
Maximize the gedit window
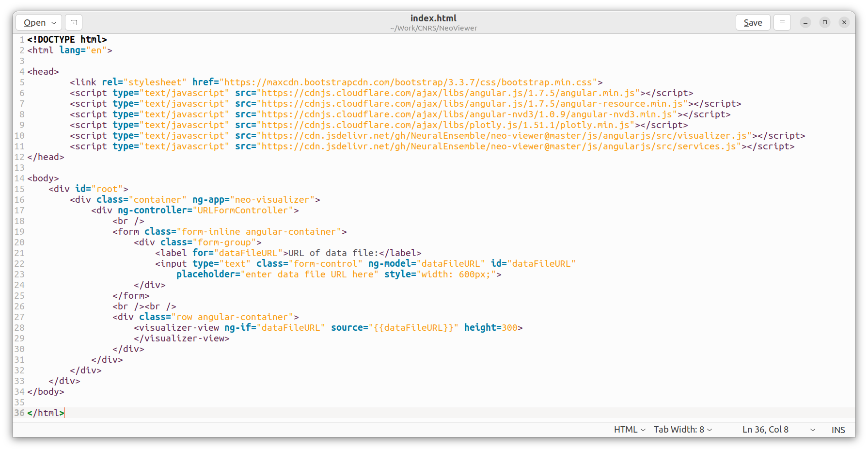click(x=824, y=22)
